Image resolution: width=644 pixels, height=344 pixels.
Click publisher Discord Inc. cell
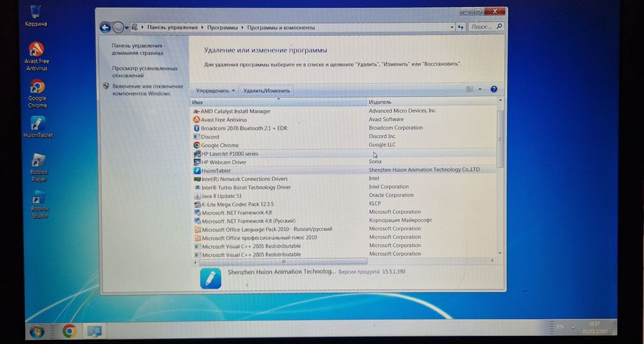tap(382, 136)
